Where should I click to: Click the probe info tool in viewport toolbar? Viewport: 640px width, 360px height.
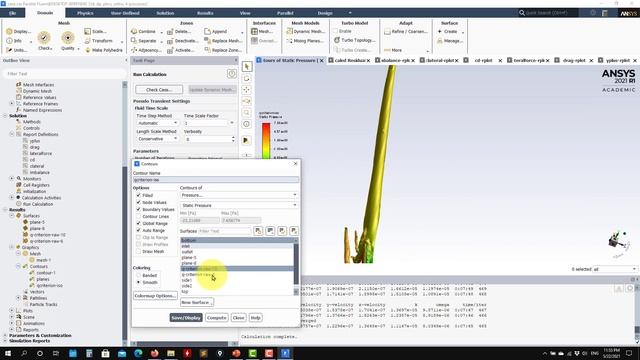tap(246, 124)
